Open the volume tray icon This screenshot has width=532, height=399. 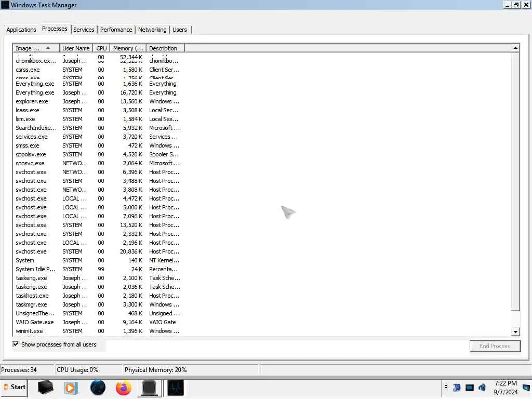click(x=482, y=388)
